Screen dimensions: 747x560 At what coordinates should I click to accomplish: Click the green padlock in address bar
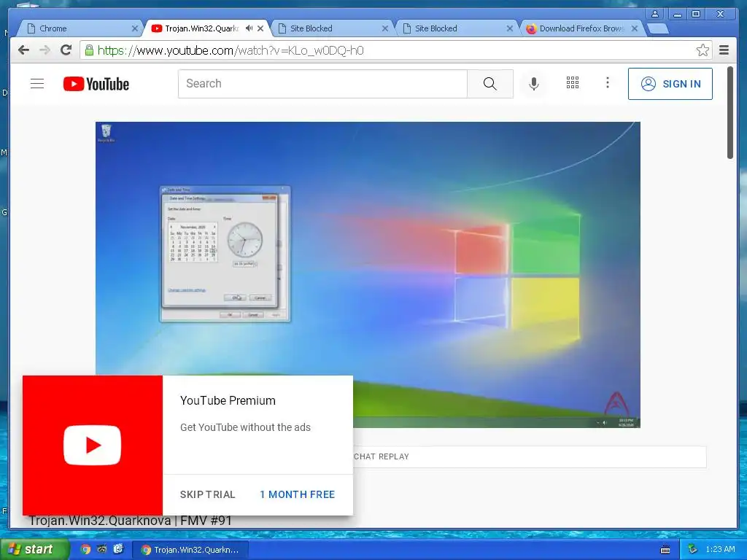tap(89, 50)
